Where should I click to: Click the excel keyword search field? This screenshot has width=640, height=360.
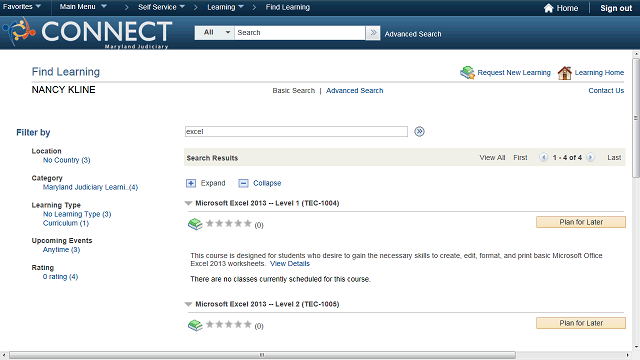(x=296, y=131)
